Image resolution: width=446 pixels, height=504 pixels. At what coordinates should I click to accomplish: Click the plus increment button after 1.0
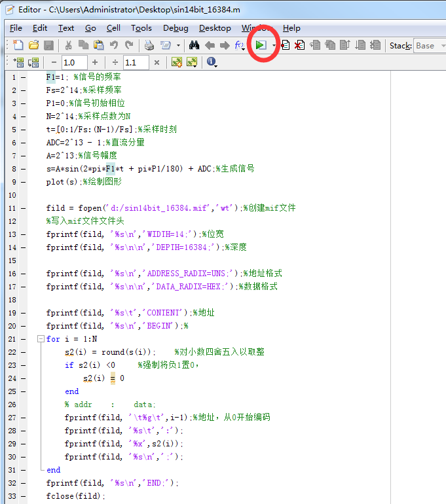tap(94, 62)
